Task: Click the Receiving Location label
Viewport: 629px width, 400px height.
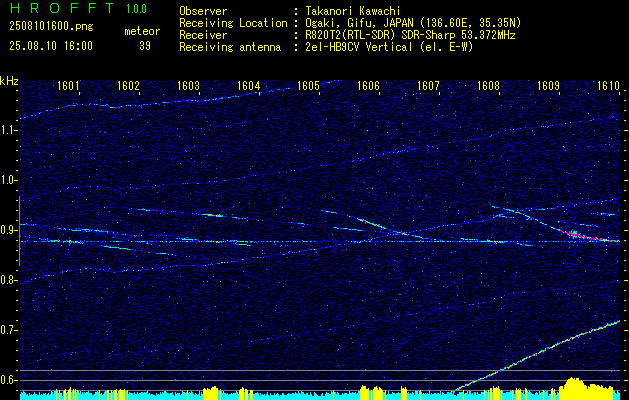Action: 233,23
